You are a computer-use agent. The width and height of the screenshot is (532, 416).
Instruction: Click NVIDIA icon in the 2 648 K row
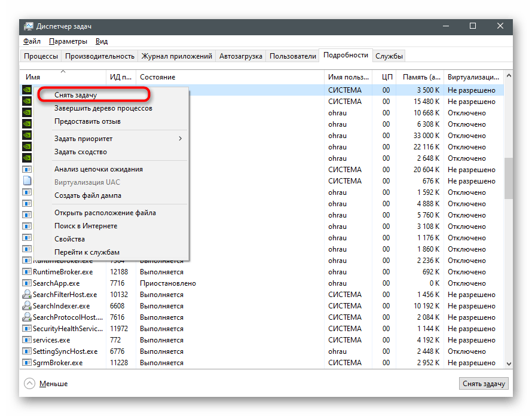(x=27, y=158)
